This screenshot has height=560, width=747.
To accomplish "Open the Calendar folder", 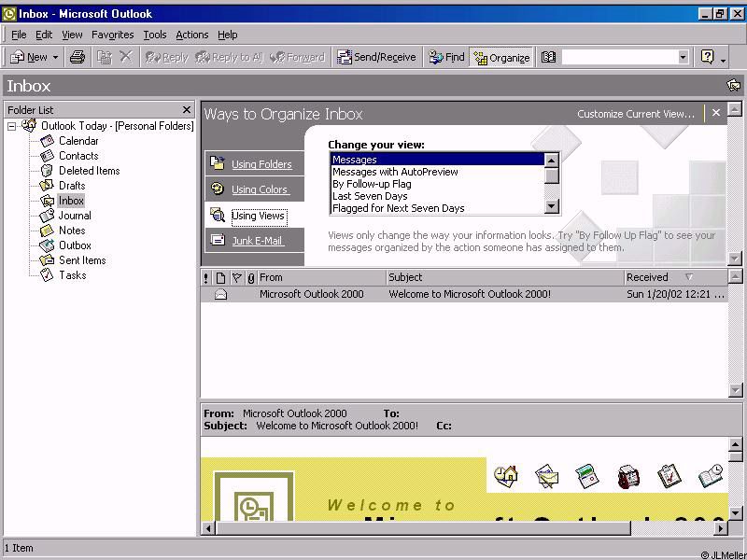I will coord(78,141).
